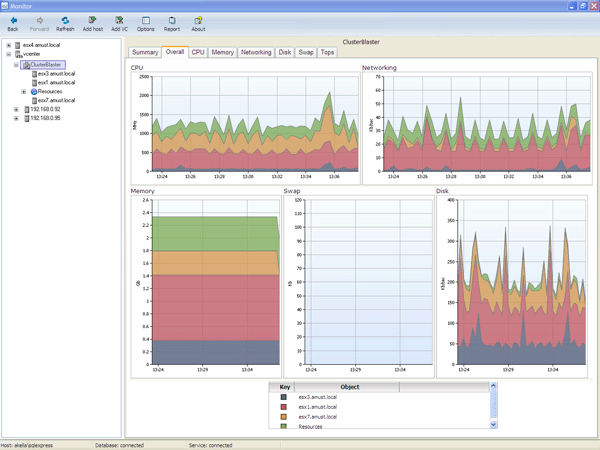Open the Disk tab

pos(285,52)
